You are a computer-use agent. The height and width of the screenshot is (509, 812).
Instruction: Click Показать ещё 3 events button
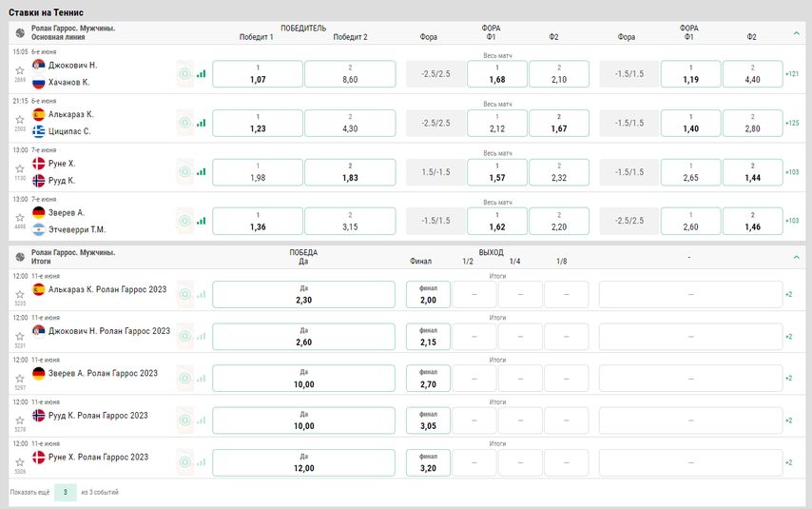coord(66,492)
